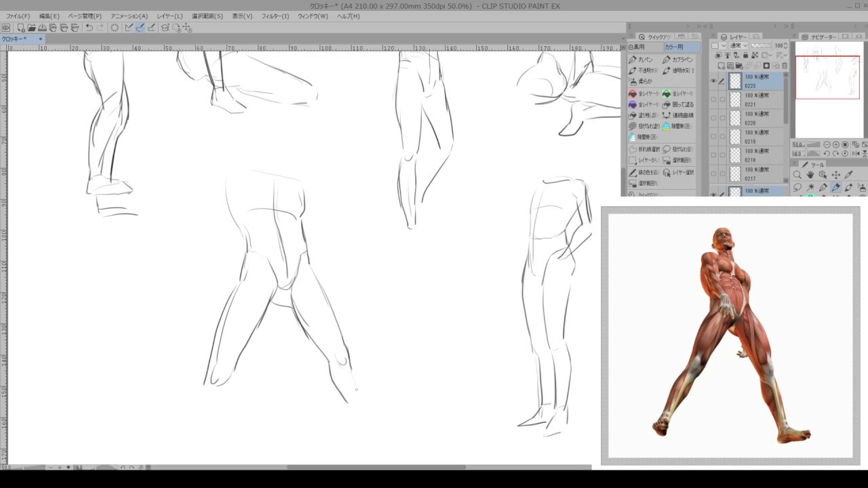This screenshot has height=488, width=868.
Task: Choose the 透明水彩 2 brush
Action: (678, 70)
